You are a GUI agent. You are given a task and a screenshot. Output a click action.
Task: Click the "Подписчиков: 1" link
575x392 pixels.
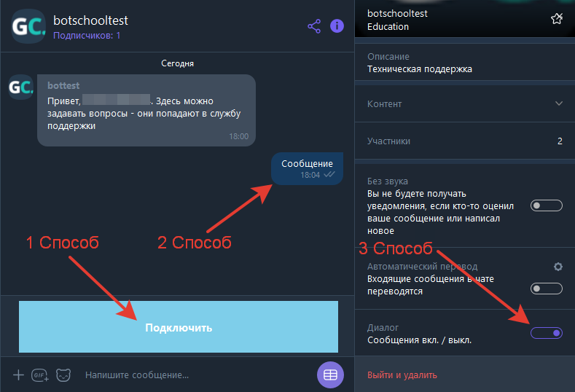pyautogui.click(x=87, y=35)
